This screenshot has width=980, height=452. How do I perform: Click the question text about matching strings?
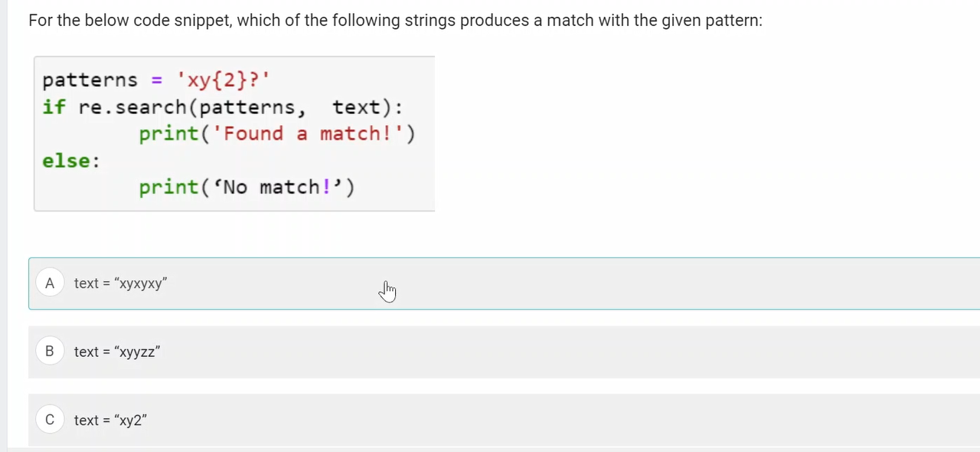[395, 20]
